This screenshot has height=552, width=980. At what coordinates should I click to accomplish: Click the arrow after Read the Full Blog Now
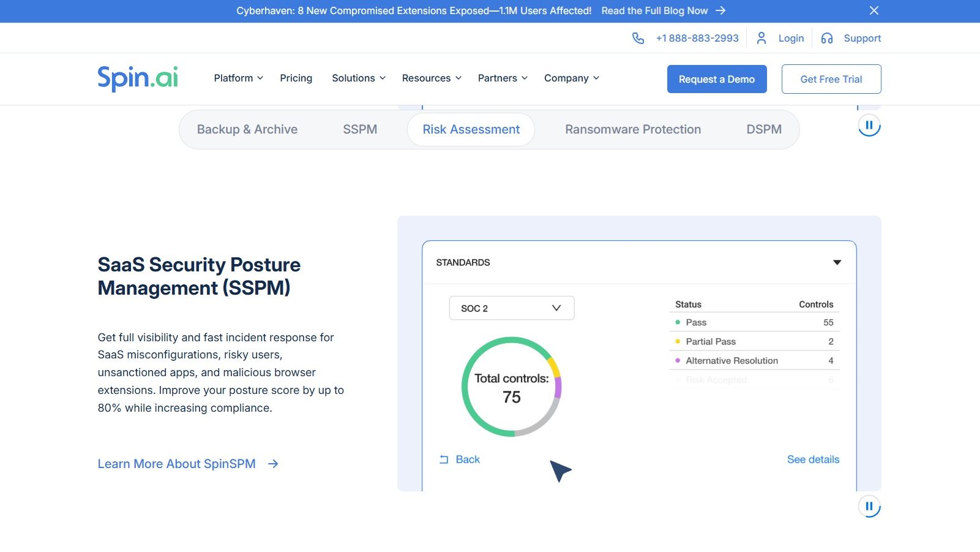pyautogui.click(x=720, y=10)
